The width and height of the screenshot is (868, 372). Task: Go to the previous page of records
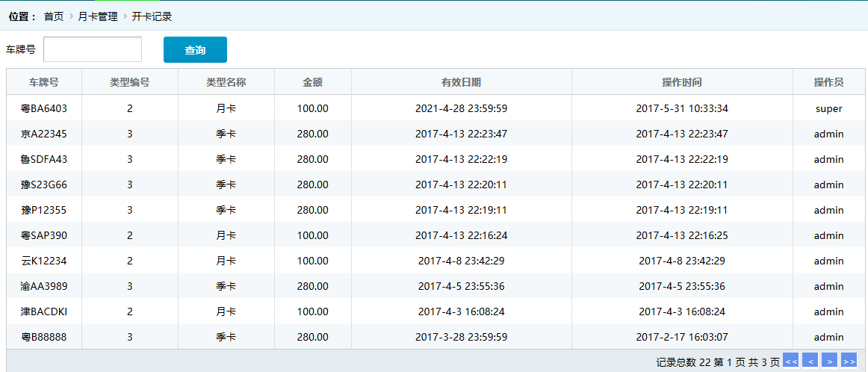[810, 361]
